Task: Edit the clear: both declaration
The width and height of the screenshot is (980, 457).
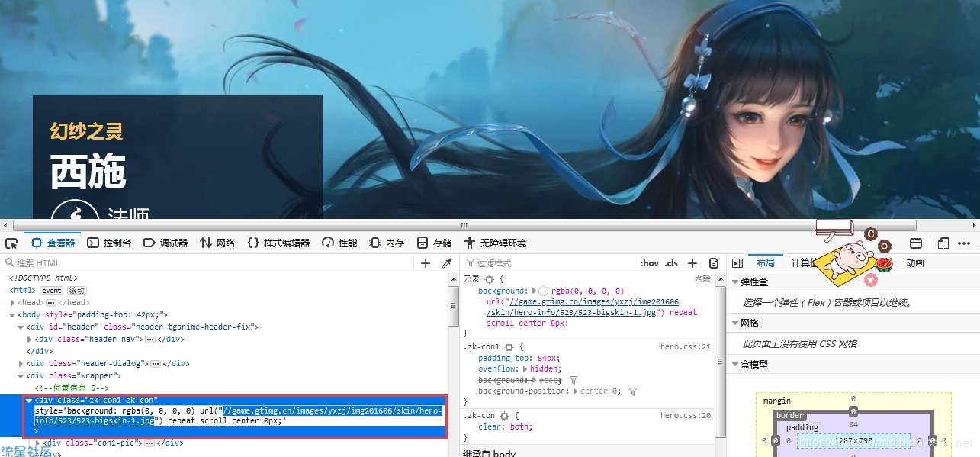Action: pos(504,426)
